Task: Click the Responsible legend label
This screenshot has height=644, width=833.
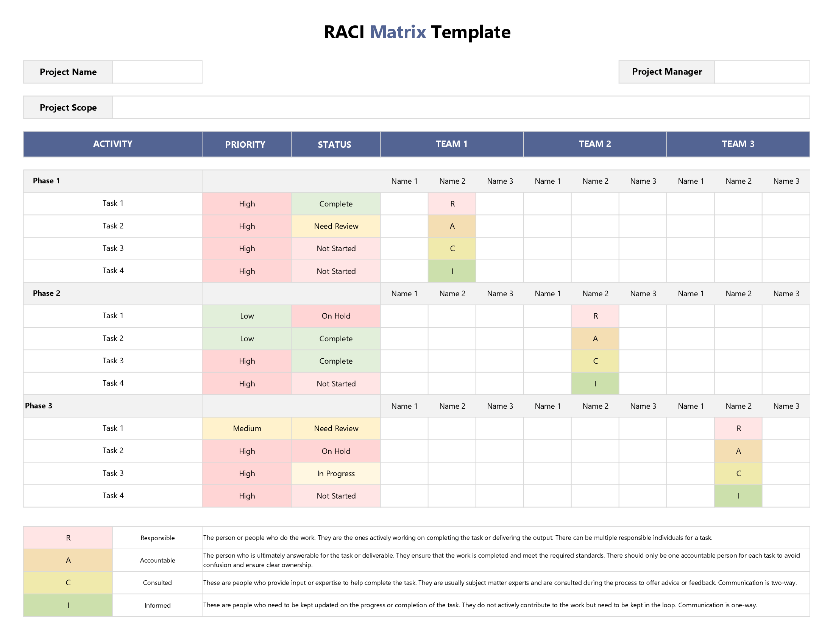Action: pos(157,538)
